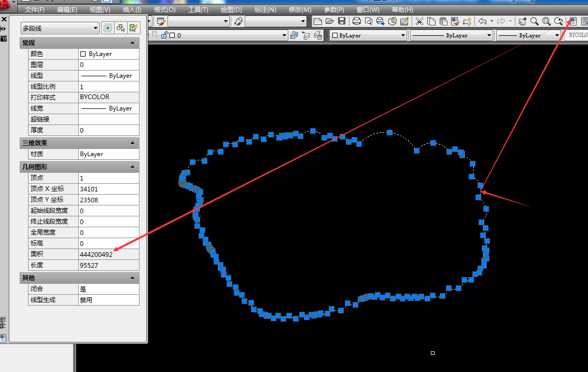
Task: Click the 3D DWF publish icon
Action: coord(392,21)
